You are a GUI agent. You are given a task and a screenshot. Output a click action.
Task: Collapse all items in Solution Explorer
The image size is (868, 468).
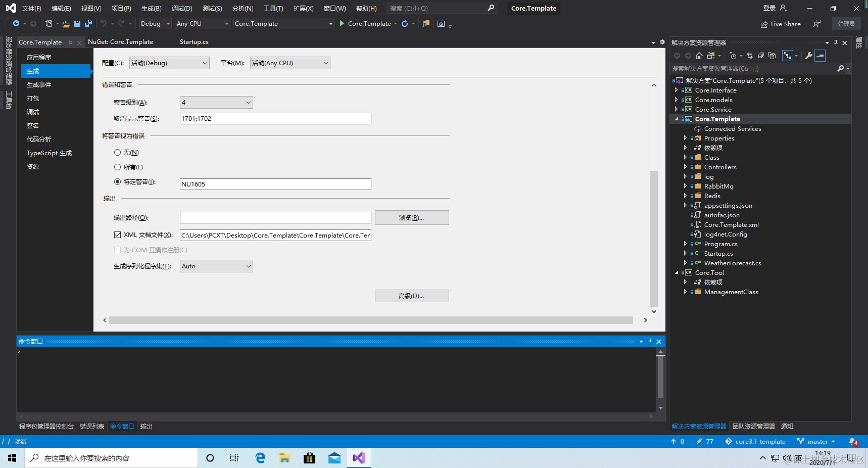[x=761, y=56]
